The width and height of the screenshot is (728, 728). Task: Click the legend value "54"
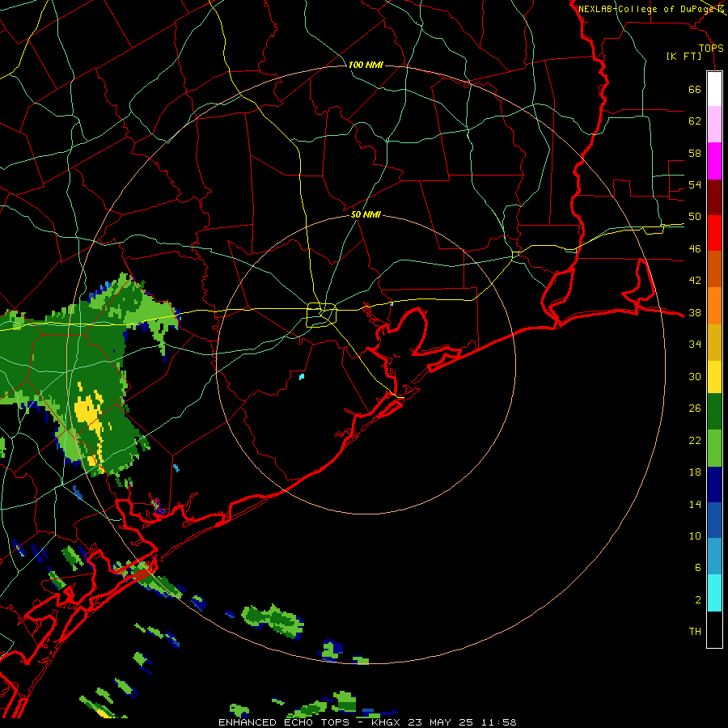coord(695,184)
